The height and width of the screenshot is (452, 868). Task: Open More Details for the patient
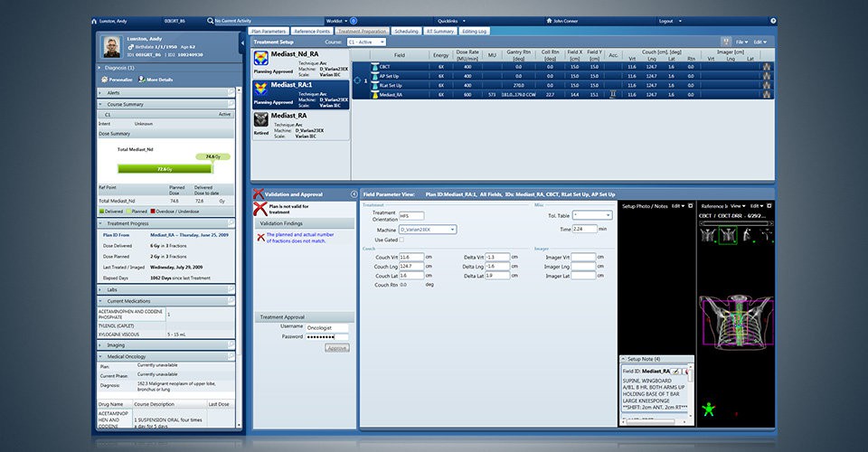[156, 80]
